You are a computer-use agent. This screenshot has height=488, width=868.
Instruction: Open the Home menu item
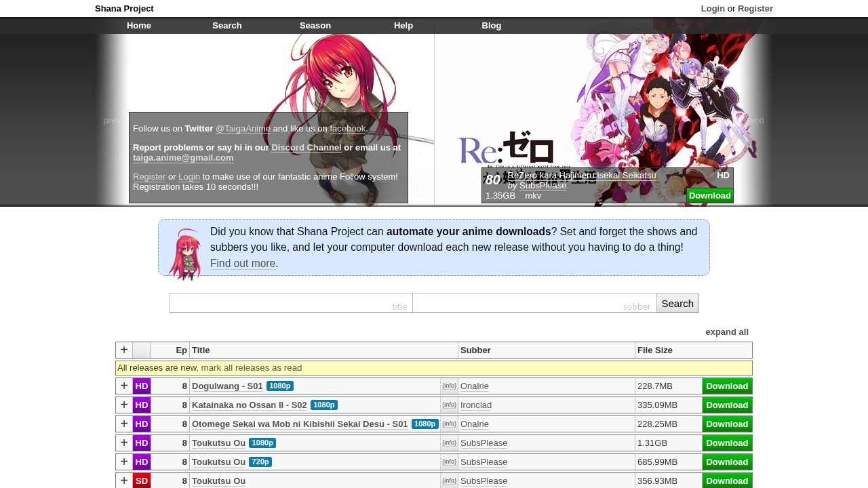[x=139, y=26]
